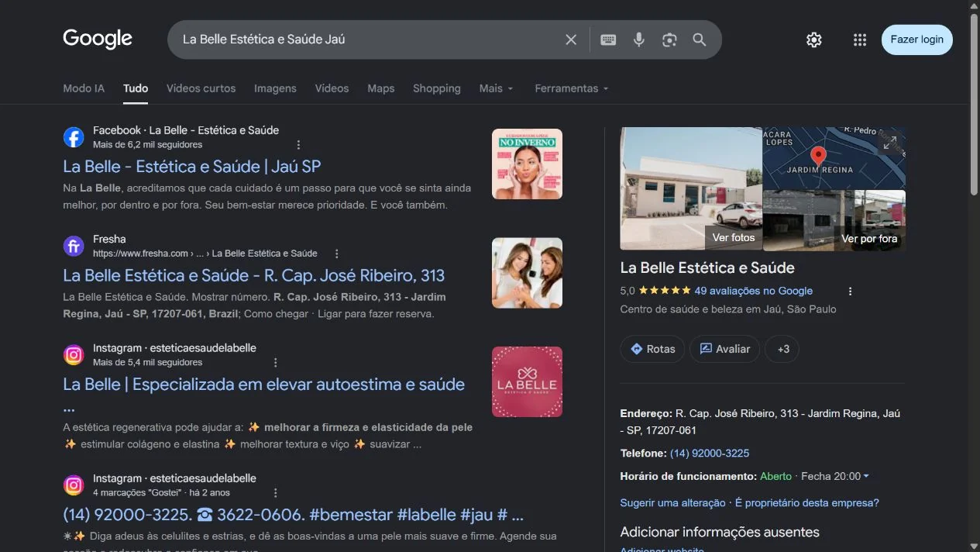The image size is (980, 552).
Task: Clear the search box with X icon
Action: coord(571,40)
